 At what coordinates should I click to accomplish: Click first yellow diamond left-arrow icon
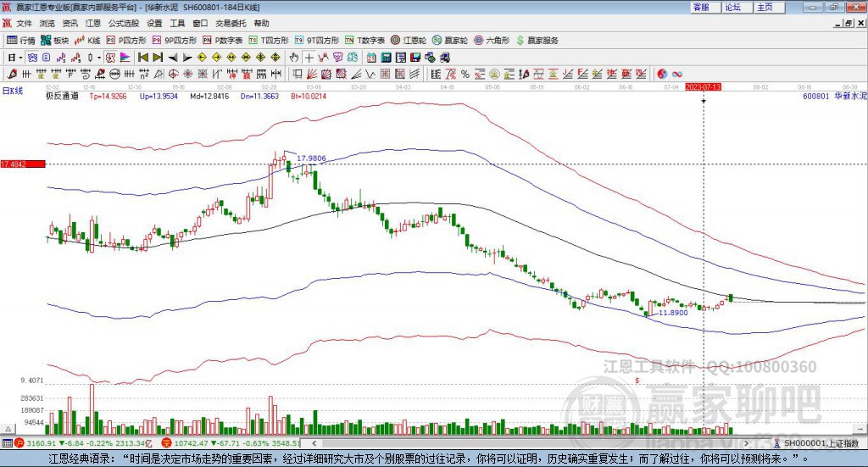(202, 58)
